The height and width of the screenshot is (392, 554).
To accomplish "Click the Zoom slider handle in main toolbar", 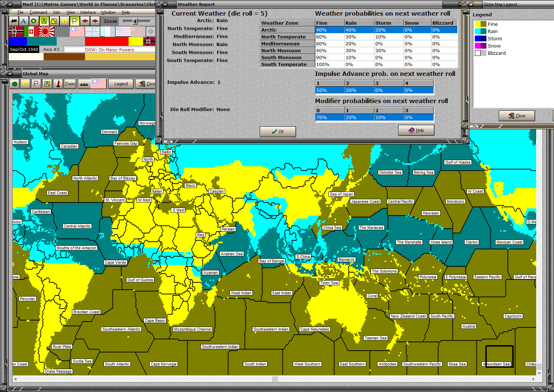I will [135, 21].
